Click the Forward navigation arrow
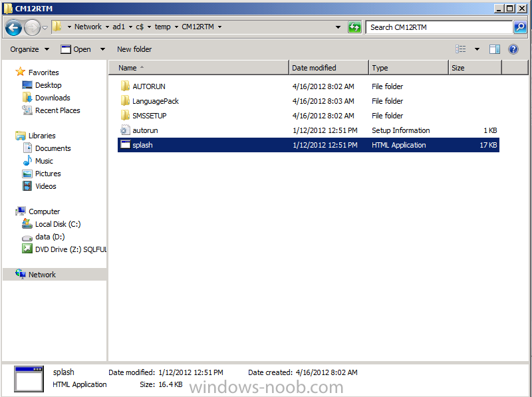Screen dimensions: 532x397 [32, 27]
